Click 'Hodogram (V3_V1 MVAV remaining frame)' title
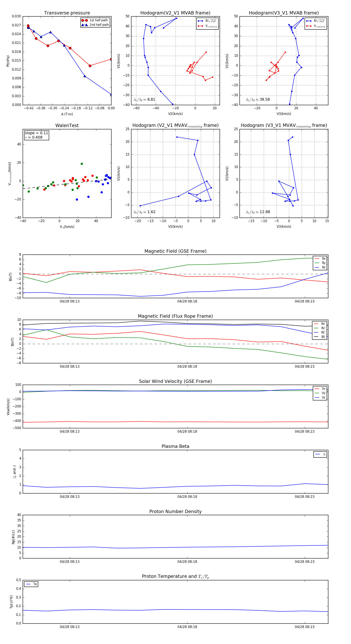The height and width of the screenshot is (644, 351). tap(284, 125)
